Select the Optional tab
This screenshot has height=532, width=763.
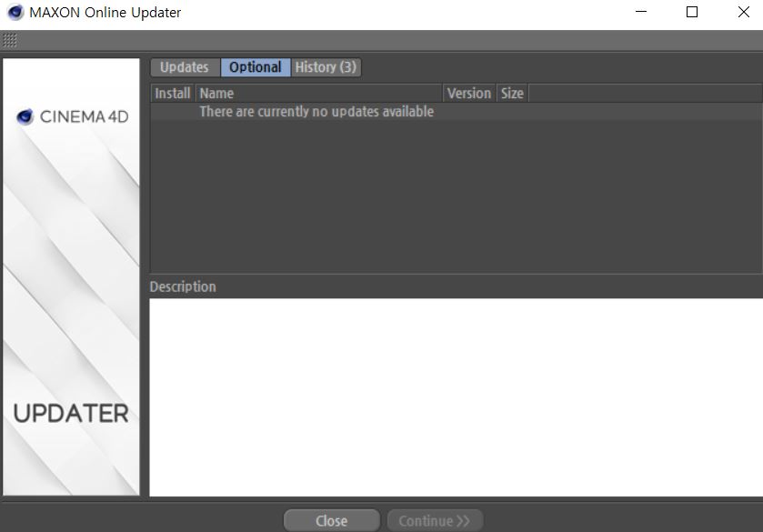(256, 67)
